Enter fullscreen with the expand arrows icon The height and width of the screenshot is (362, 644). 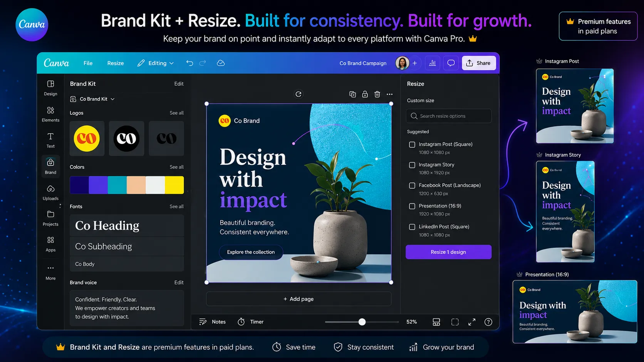(472, 322)
